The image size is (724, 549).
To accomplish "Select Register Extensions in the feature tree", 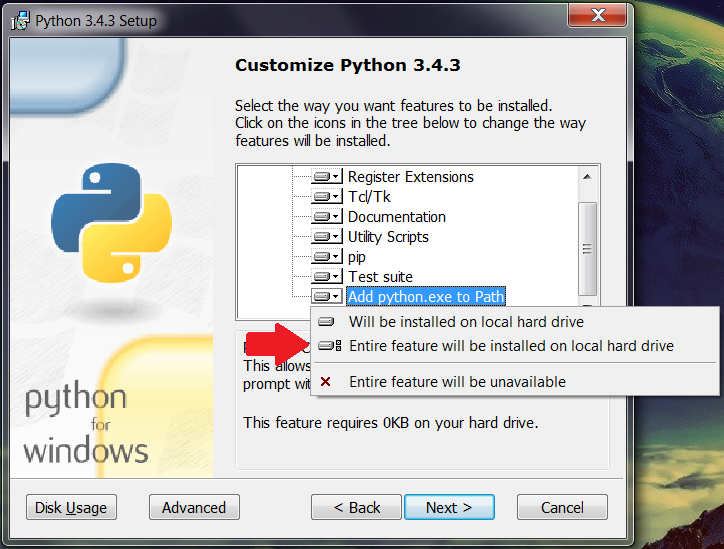I will click(410, 177).
